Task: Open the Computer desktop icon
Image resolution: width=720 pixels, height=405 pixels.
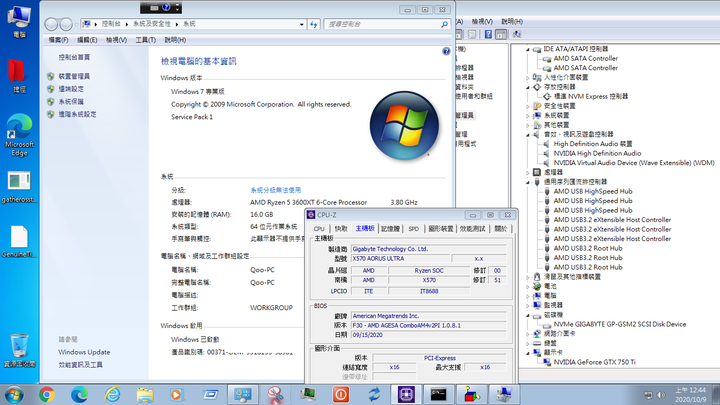Action: pyautogui.click(x=19, y=21)
